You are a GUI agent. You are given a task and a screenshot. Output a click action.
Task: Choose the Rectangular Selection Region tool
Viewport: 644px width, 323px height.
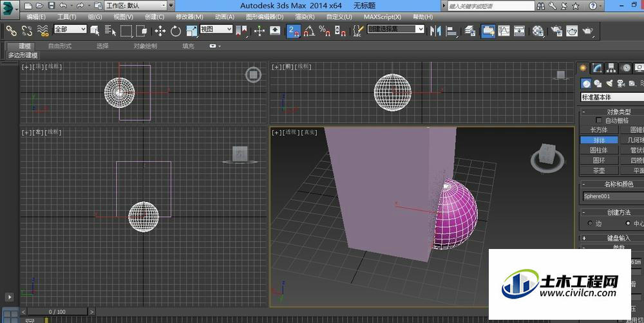click(126, 30)
